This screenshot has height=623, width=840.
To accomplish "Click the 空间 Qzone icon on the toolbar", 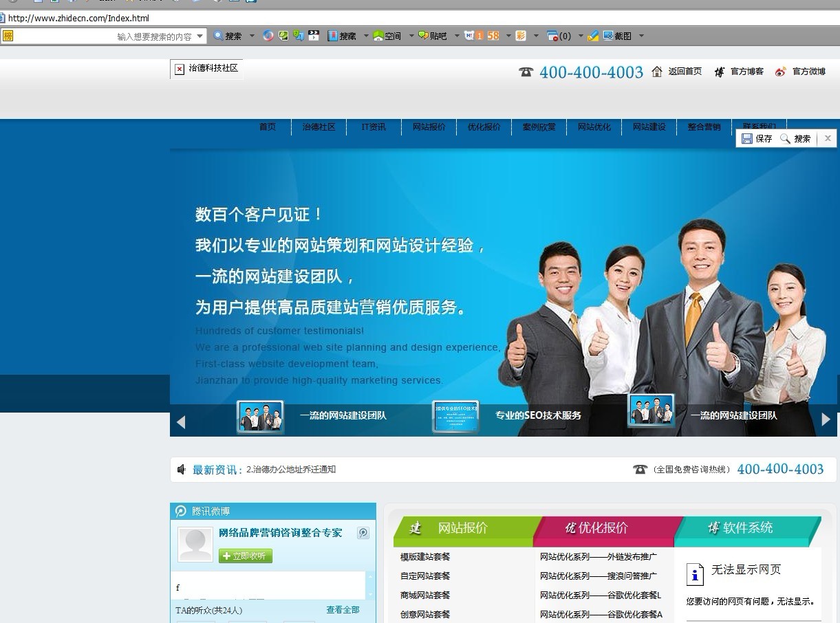I will click(x=378, y=35).
